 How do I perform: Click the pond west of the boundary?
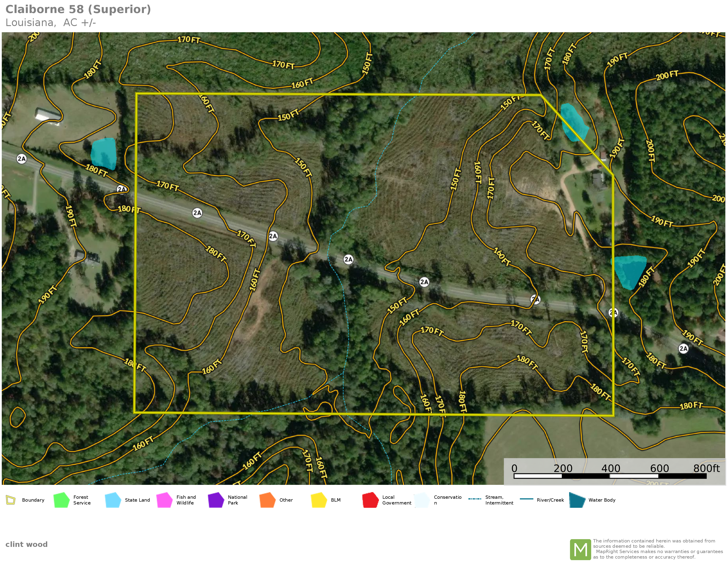(x=104, y=153)
